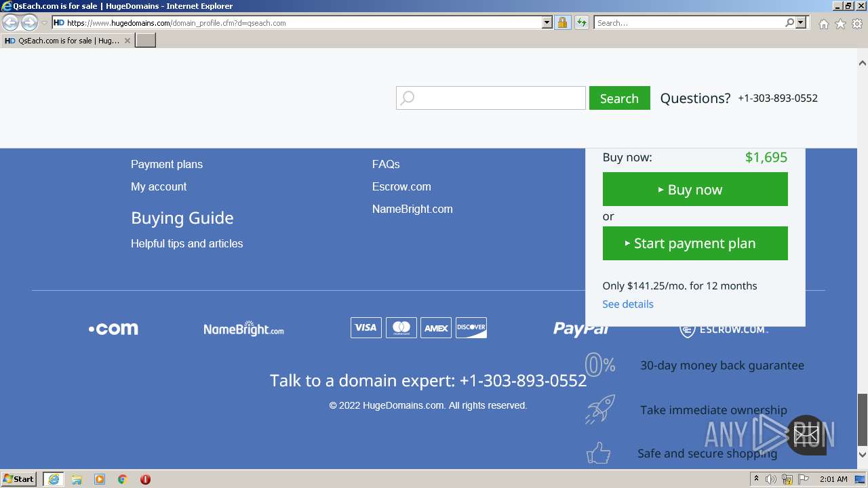Go forward with the browser Forward arrow
This screenshot has width=868, height=488.
point(29,23)
